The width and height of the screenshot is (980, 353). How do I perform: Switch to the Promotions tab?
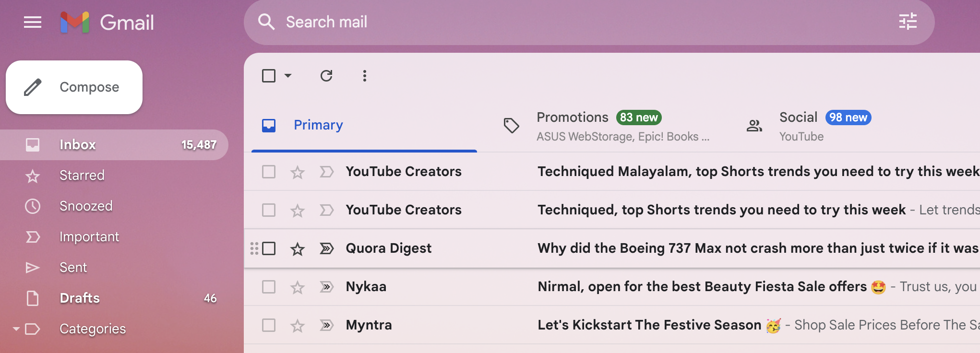pyautogui.click(x=607, y=126)
